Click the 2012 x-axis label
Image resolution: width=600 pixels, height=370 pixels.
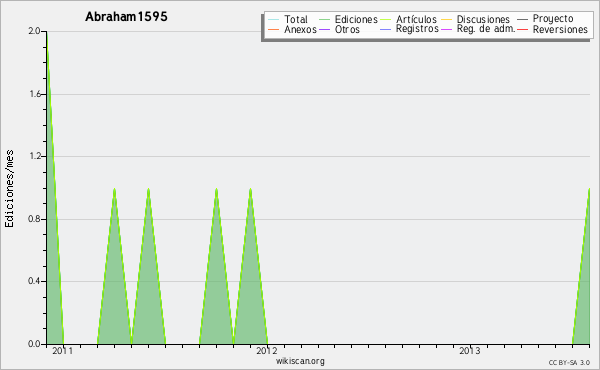[266, 351]
